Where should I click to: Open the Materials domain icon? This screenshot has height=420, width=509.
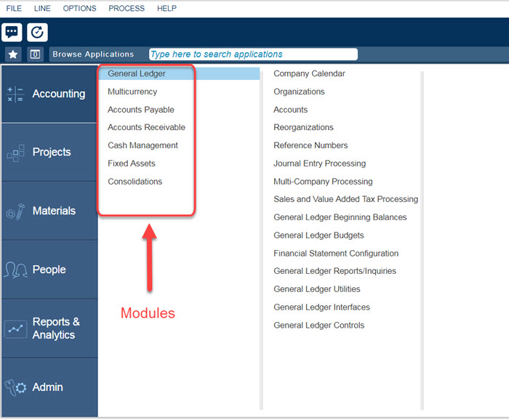[x=15, y=211]
